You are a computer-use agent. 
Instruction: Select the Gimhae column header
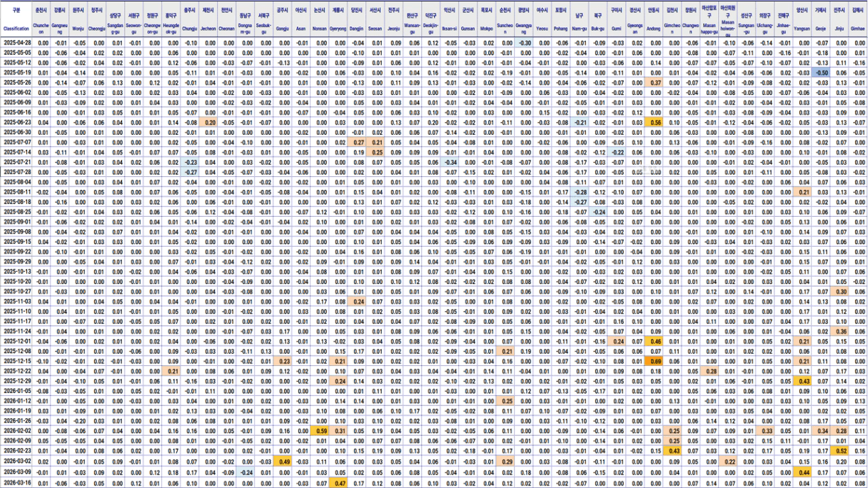pyautogui.click(x=858, y=20)
